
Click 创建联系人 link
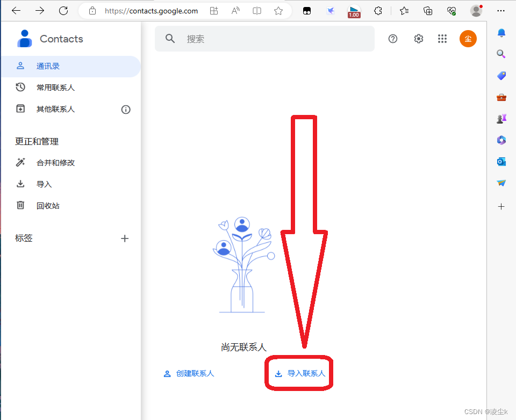point(189,374)
